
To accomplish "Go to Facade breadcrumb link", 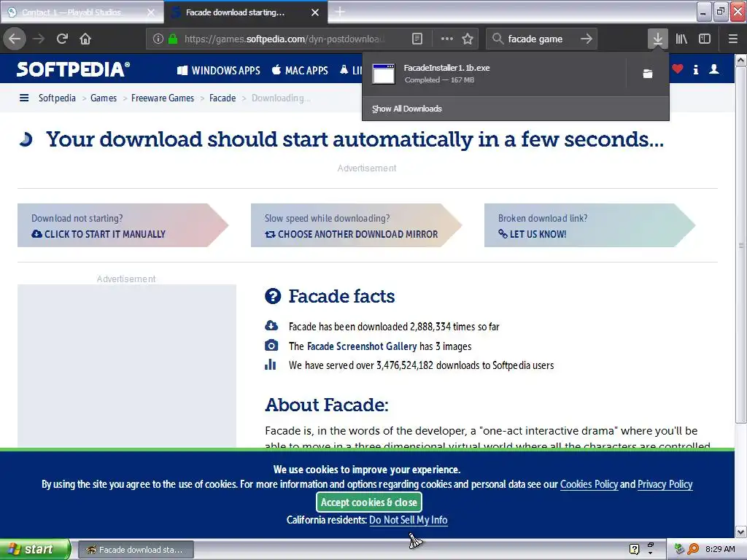I will tap(222, 98).
